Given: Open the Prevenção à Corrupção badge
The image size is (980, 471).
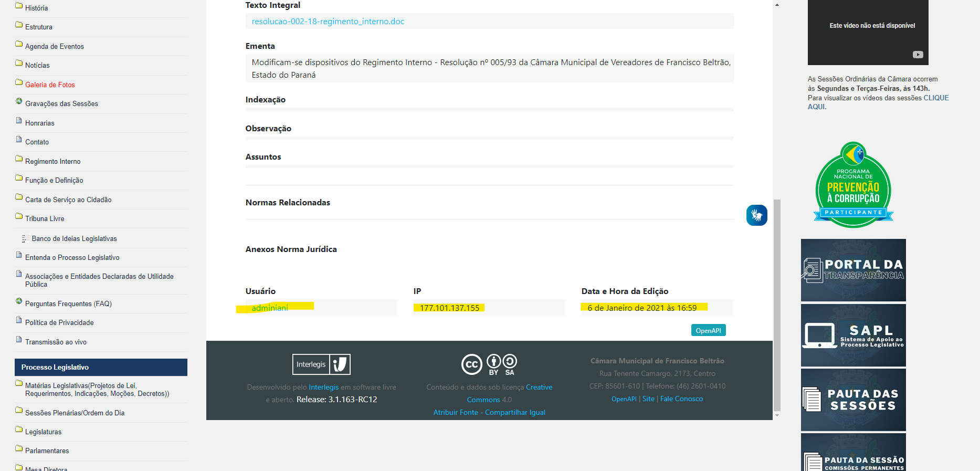Looking at the screenshot, I should coord(853,185).
